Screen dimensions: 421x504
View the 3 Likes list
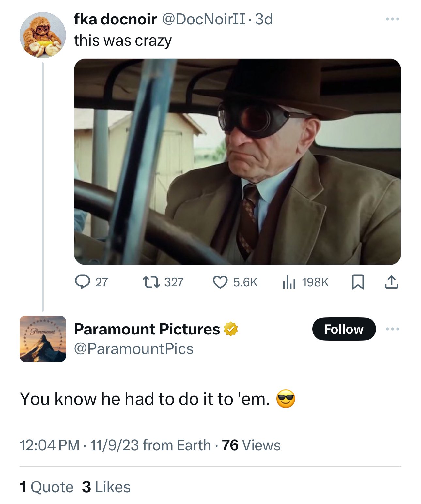coord(106,487)
